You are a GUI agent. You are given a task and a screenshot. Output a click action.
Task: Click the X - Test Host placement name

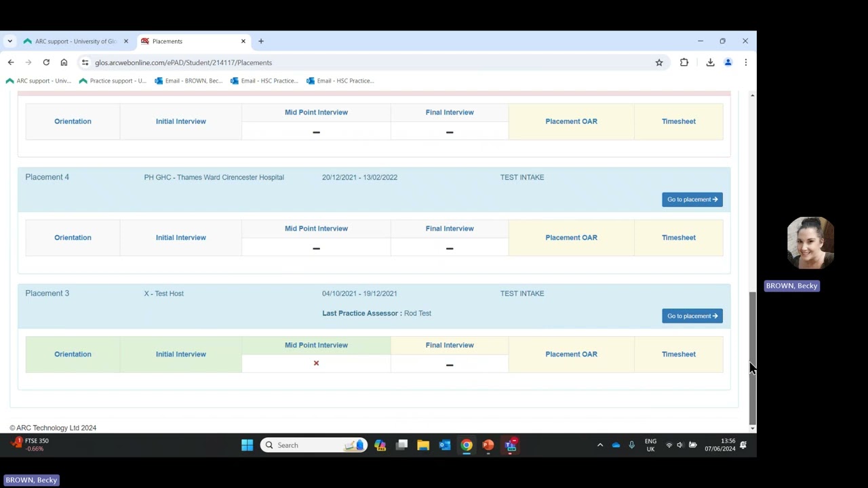(163, 293)
